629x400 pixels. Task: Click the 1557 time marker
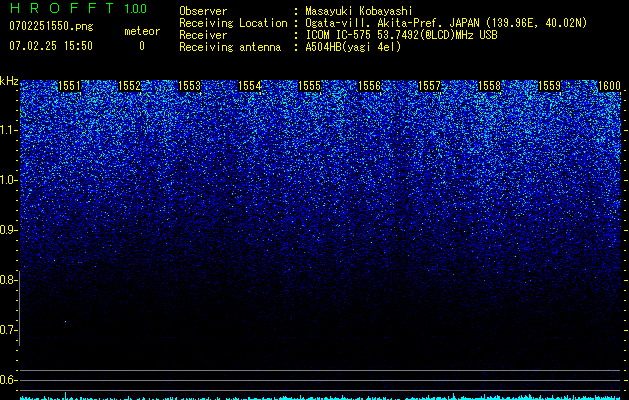(429, 86)
